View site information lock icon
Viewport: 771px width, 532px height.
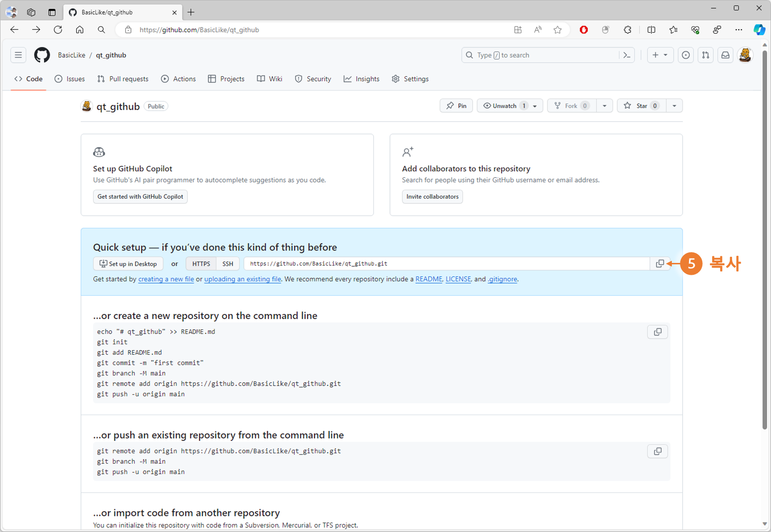click(x=128, y=30)
